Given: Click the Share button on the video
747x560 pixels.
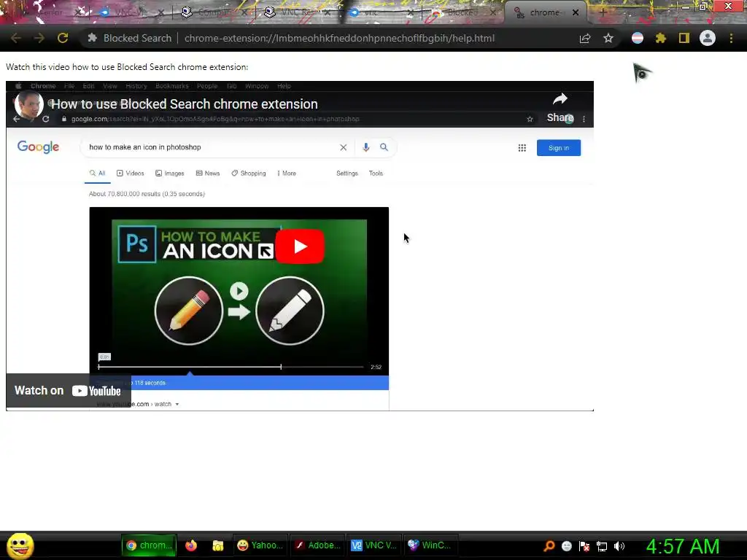Looking at the screenshot, I should pyautogui.click(x=560, y=108).
